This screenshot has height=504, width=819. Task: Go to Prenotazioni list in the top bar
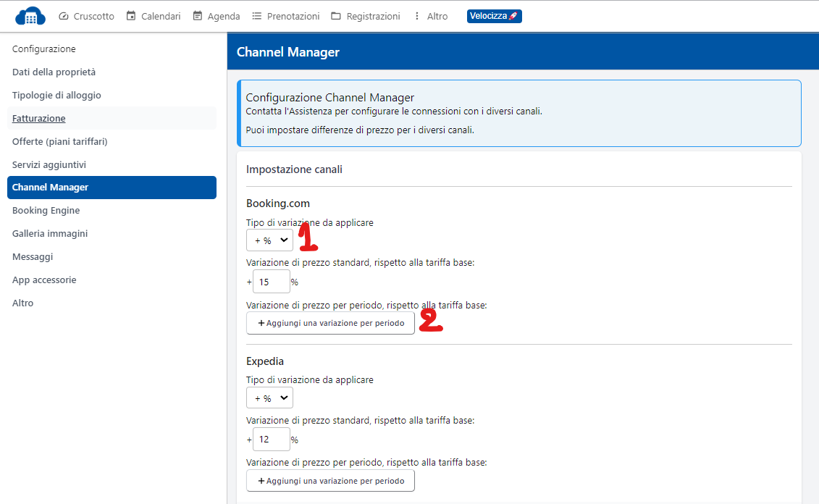tap(285, 16)
